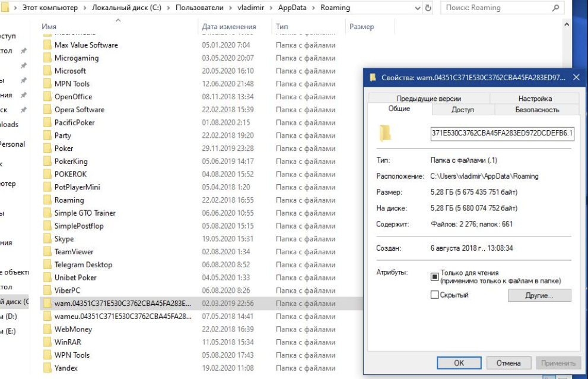Open 'Другие...' attributes button
The height and width of the screenshot is (379, 588).
point(539,295)
